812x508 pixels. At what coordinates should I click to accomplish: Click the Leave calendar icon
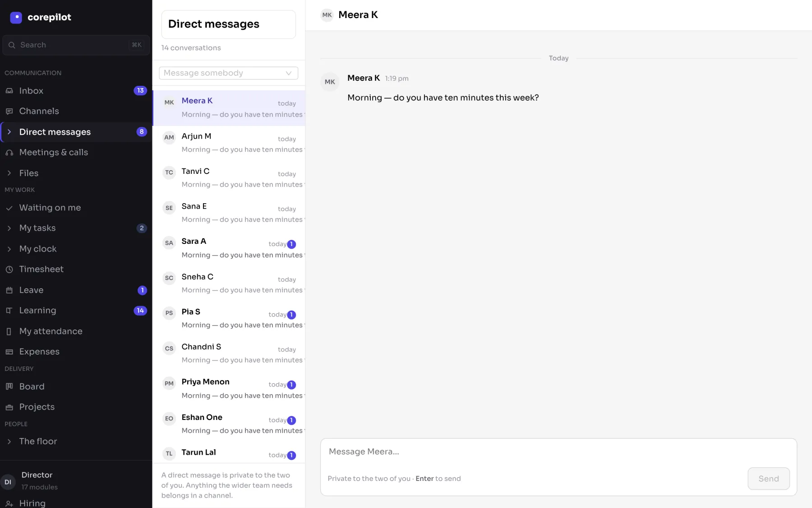coord(9,290)
